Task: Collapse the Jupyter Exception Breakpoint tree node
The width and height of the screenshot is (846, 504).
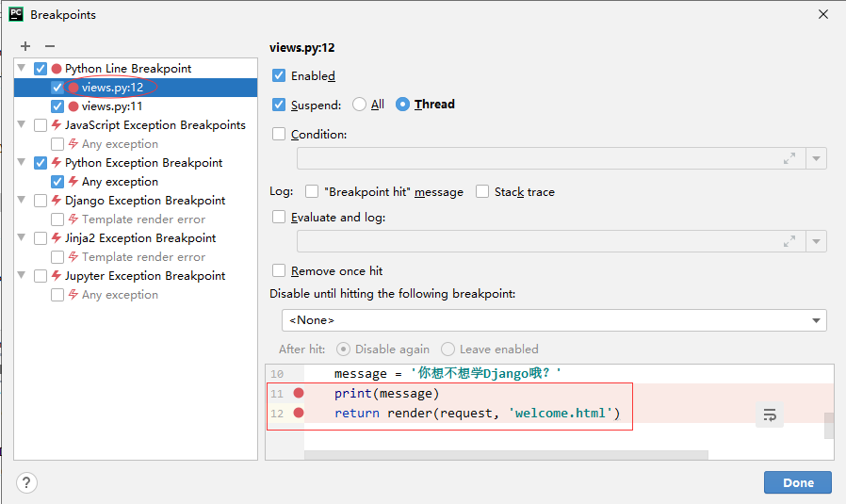Action: [22, 275]
